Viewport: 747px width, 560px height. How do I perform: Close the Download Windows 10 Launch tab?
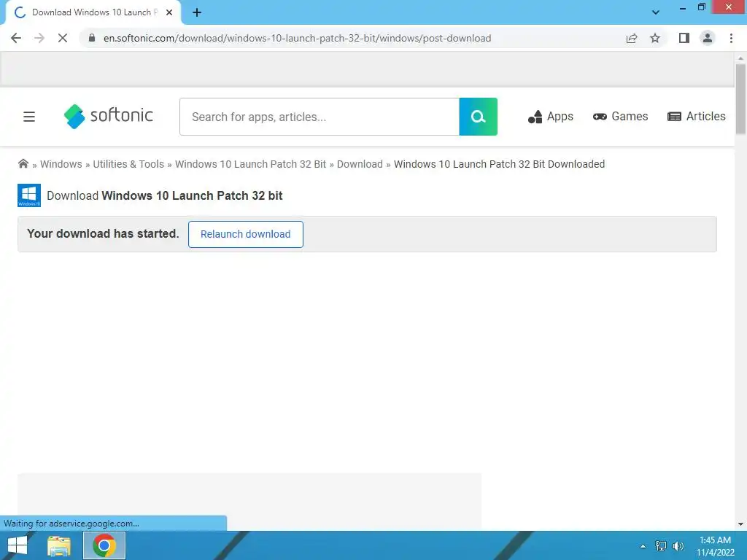pos(169,12)
